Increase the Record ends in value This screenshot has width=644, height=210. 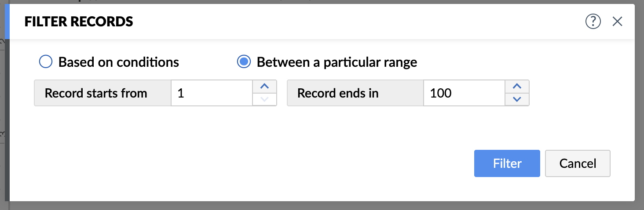coord(517,87)
